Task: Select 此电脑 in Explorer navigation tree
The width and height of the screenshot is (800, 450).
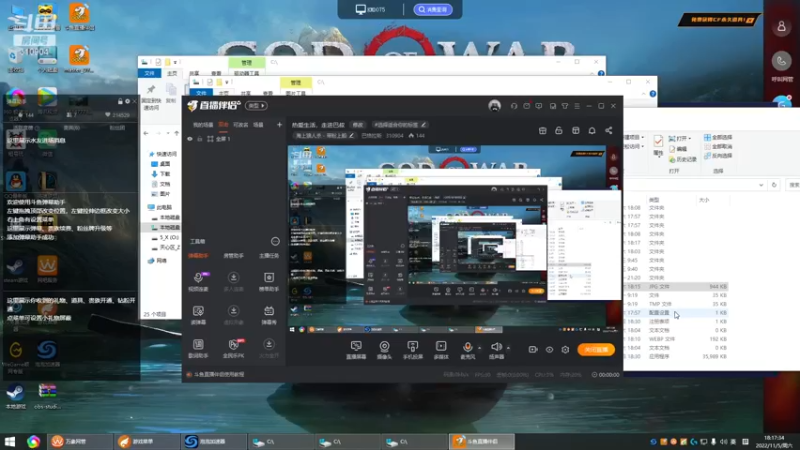Action: 160,207
